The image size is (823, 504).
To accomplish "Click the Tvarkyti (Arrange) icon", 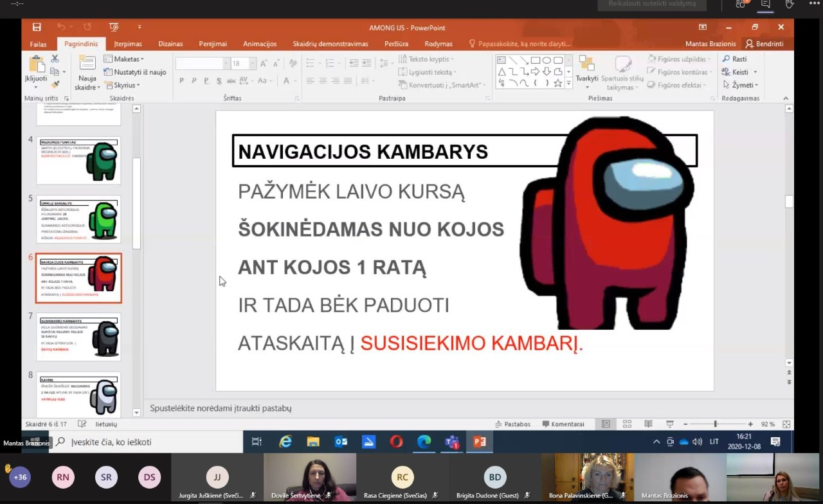I will (586, 63).
